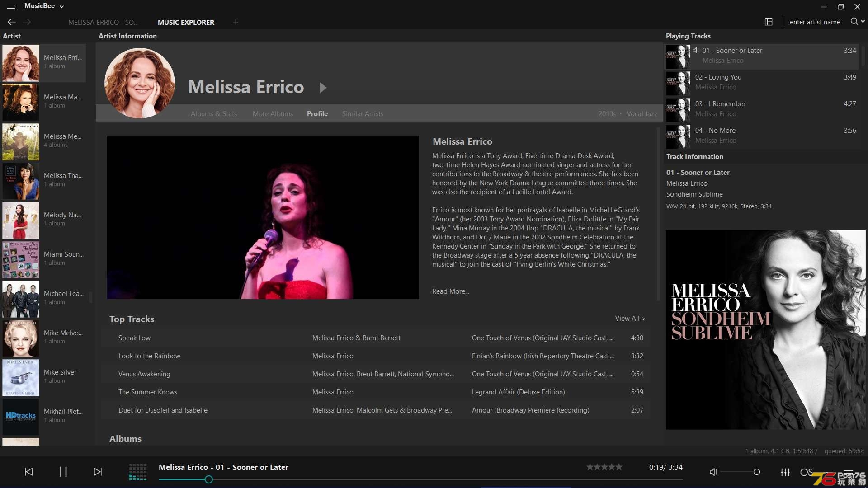Click the Vocal Jazz genre link
Screen dimensions: 868x488
pyautogui.click(x=642, y=114)
